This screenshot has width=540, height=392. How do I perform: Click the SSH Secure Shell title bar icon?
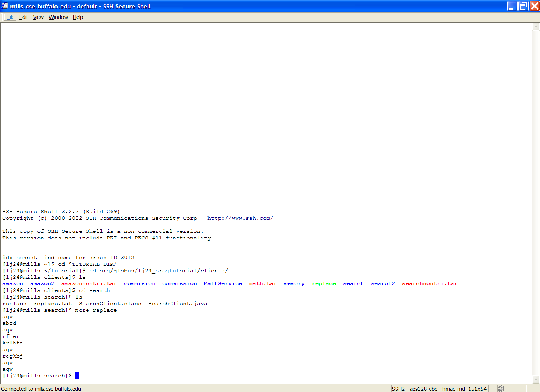[x=5, y=6]
